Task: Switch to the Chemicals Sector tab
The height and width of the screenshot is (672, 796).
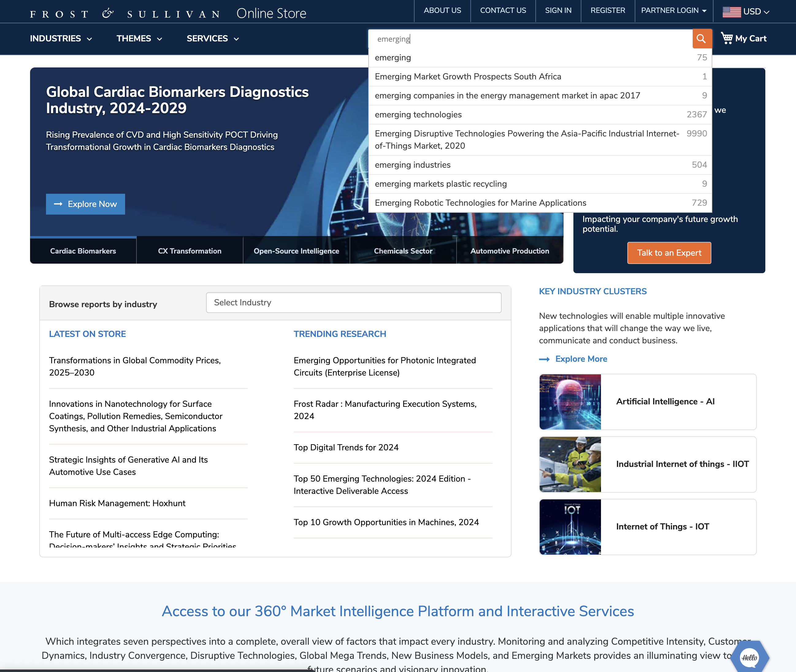Action: pos(403,251)
